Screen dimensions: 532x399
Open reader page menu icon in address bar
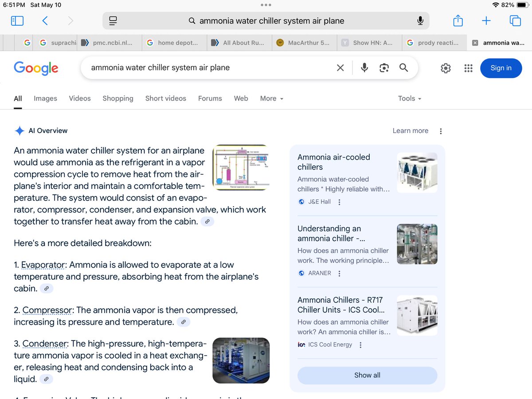tap(113, 21)
